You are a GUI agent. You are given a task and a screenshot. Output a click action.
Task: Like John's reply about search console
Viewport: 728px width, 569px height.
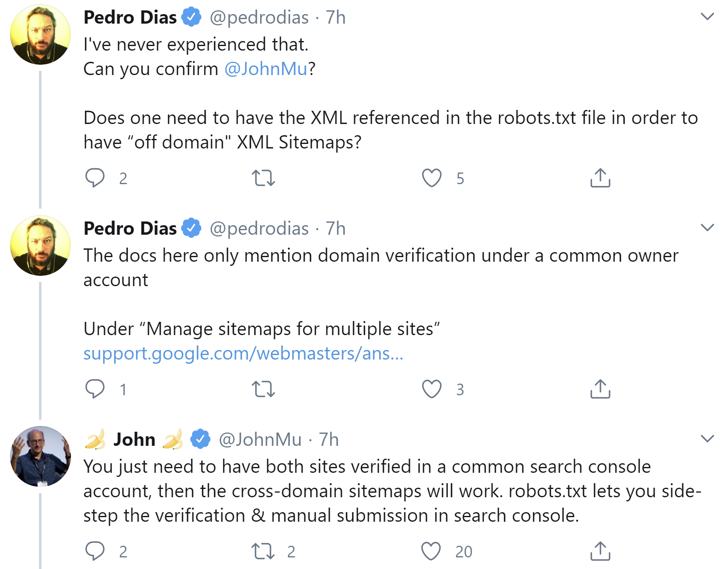pyautogui.click(x=431, y=551)
